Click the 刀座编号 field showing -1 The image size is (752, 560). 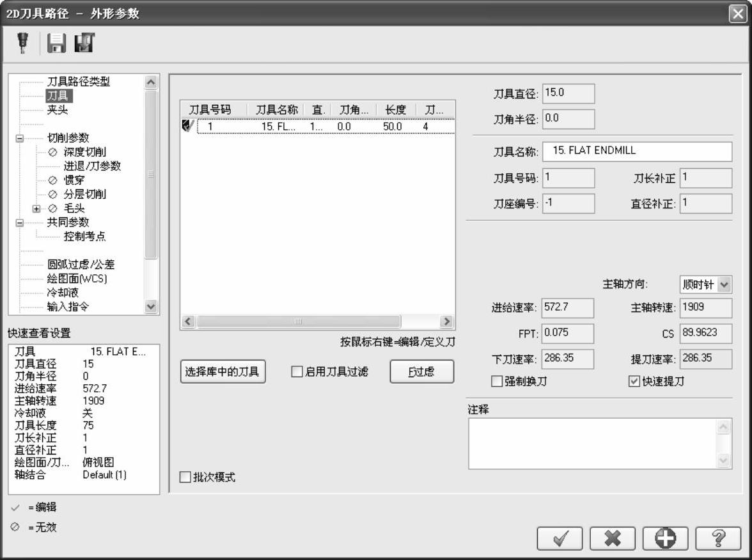pyautogui.click(x=568, y=203)
